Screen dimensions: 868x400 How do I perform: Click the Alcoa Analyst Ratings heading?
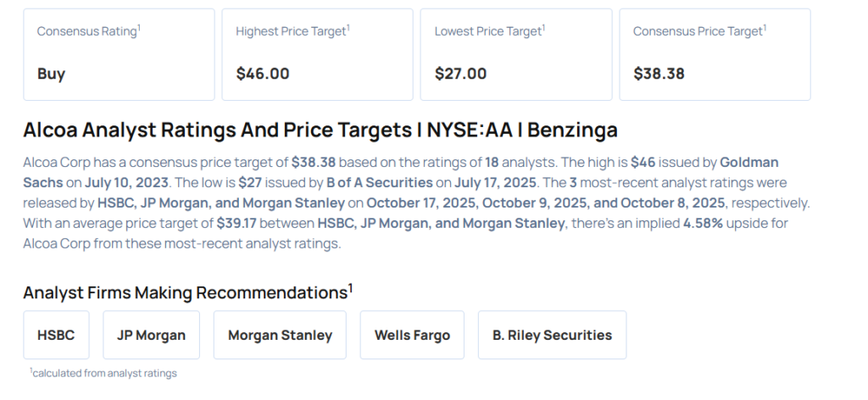pos(320,130)
